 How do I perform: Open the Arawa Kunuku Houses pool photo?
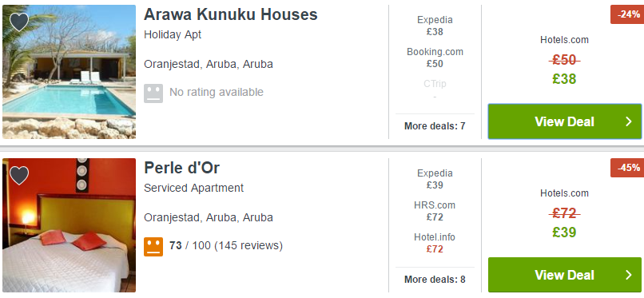click(x=69, y=72)
